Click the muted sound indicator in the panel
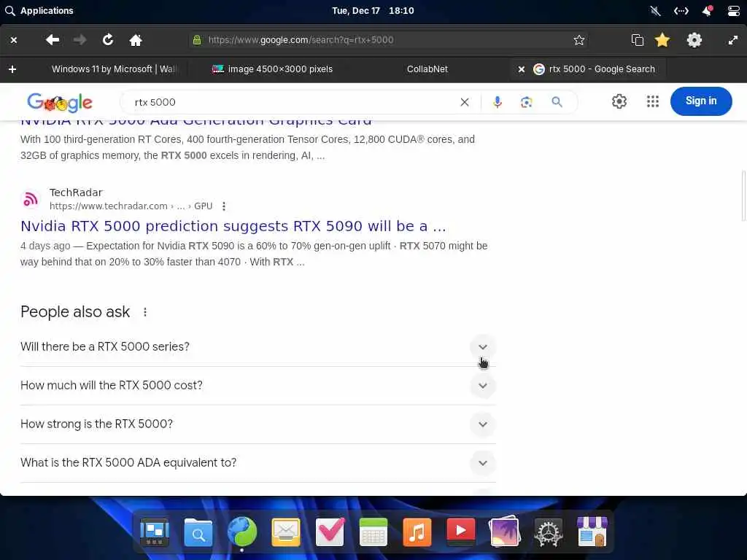Screen dimensions: 747x560 [x=655, y=10]
